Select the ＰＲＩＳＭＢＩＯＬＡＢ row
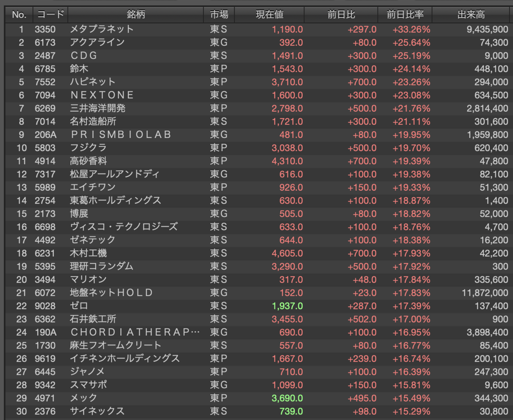Screen dimensions: 513x420 [258, 135]
